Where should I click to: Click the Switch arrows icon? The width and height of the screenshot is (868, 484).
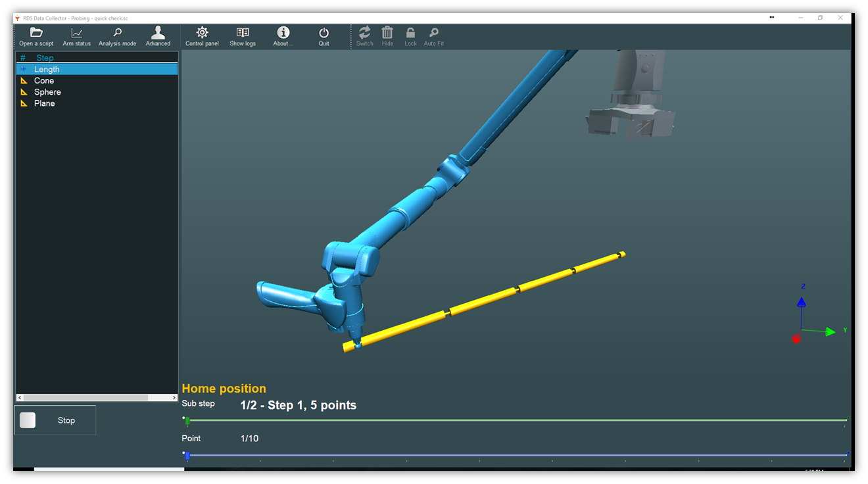364,36
